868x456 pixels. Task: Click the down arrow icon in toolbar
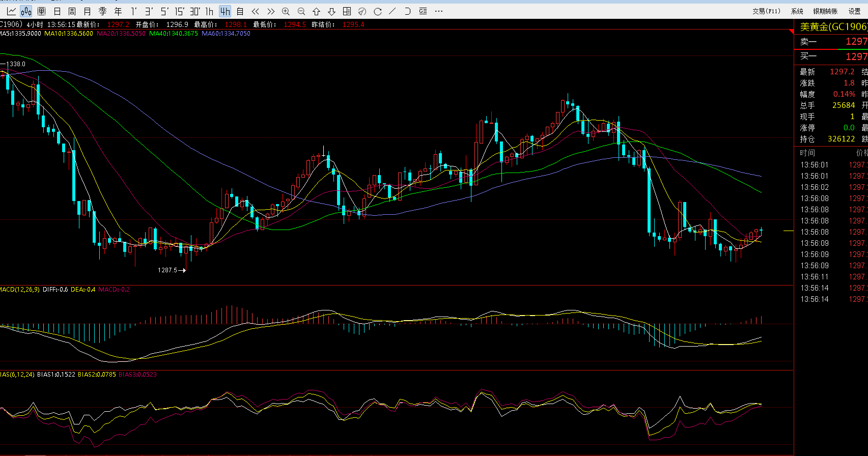coord(331,11)
